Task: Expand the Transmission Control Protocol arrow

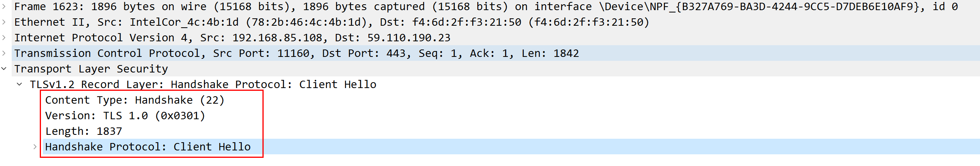Action: click(x=4, y=53)
